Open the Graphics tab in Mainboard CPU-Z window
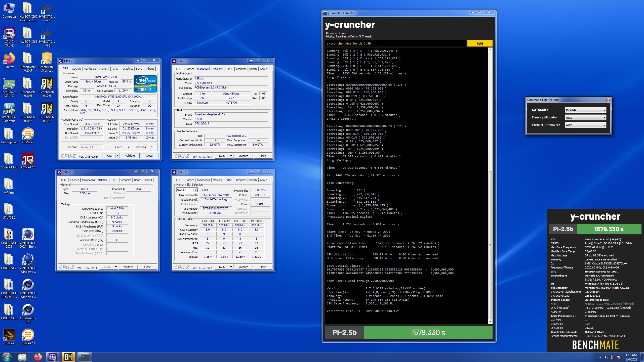The width and height of the screenshot is (644, 362). (241, 69)
